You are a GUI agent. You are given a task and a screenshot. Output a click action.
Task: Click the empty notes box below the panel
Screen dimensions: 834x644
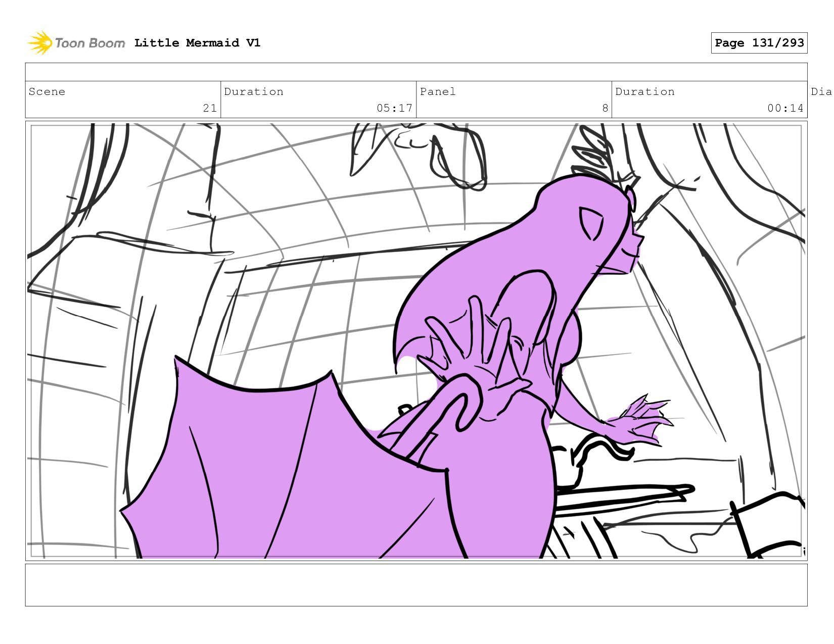(416, 585)
